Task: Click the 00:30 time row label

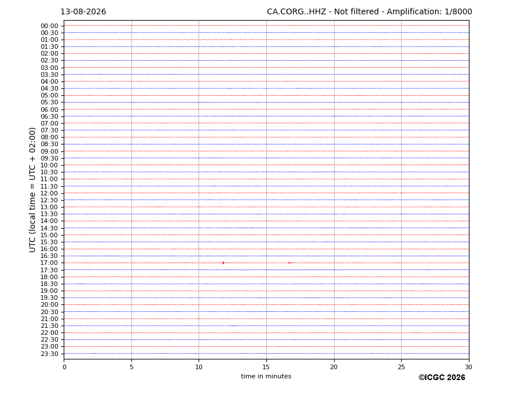Action: pos(49,33)
